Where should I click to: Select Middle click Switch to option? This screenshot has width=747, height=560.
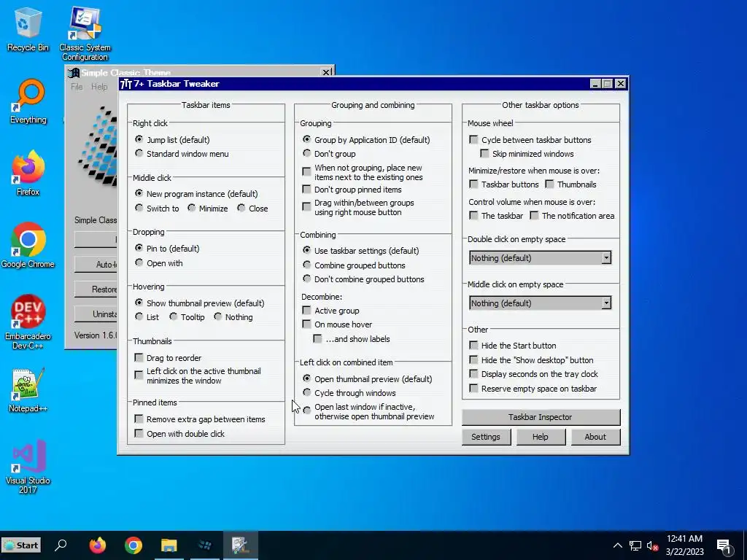pyautogui.click(x=139, y=208)
